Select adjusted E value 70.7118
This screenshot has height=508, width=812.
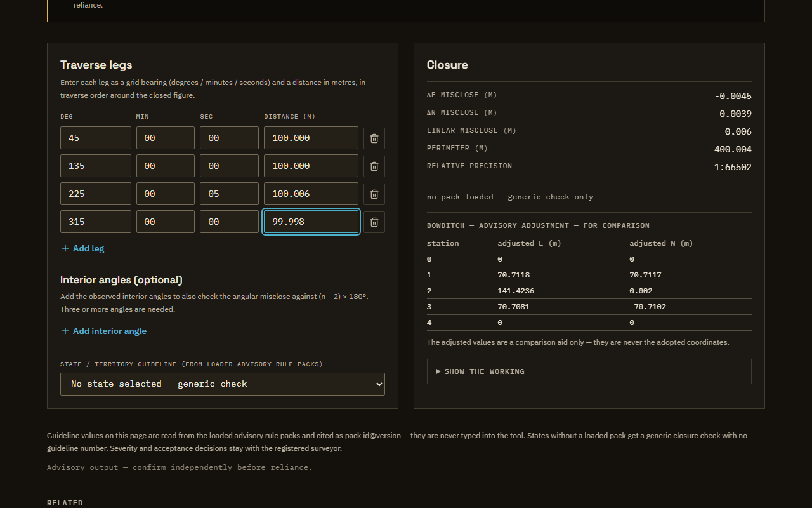click(x=514, y=275)
